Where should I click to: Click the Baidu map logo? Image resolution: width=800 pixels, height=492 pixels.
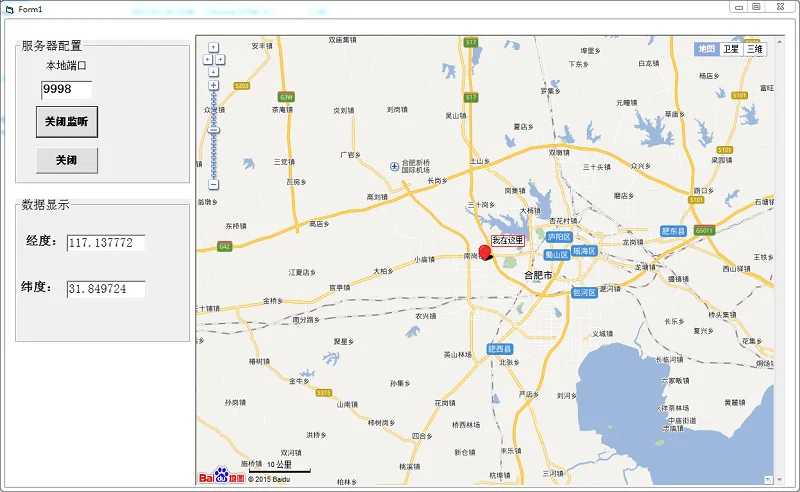pos(222,476)
